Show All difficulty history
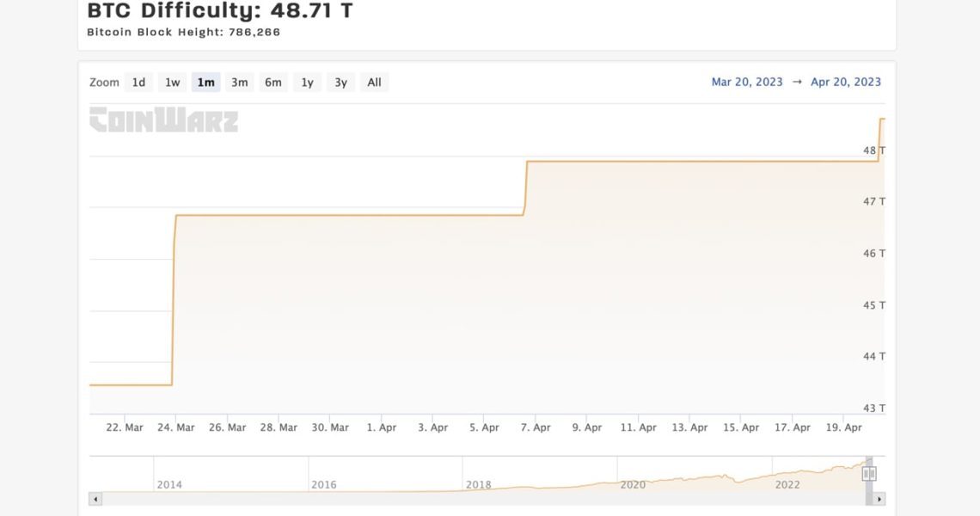This screenshot has height=516, width=980. tap(374, 83)
